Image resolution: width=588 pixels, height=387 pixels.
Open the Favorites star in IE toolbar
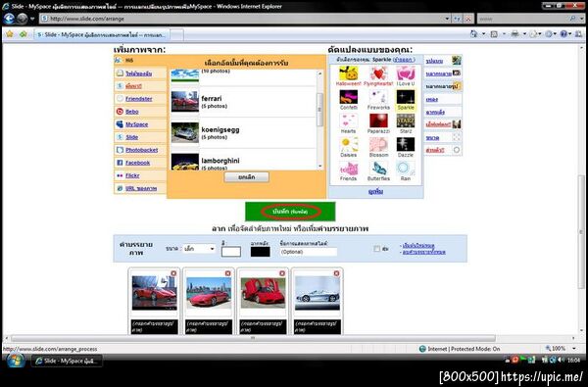tap(10, 34)
